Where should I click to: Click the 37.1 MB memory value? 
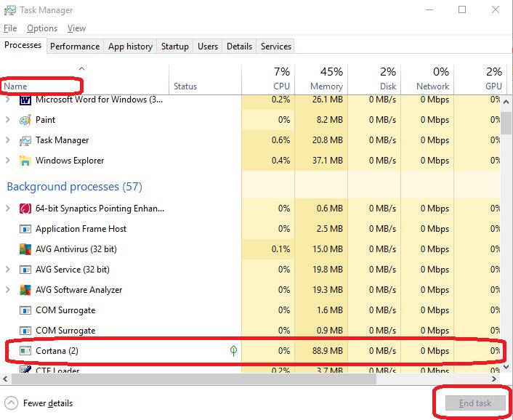tap(328, 161)
